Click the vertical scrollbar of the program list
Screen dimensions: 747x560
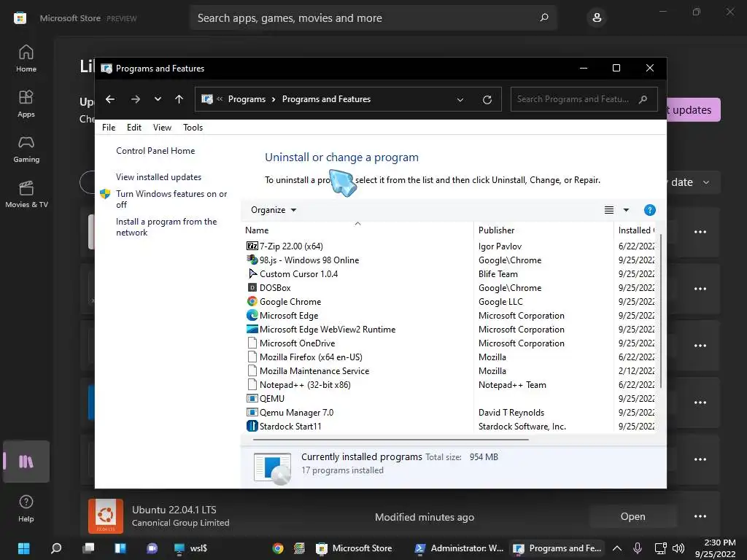pyautogui.click(x=660, y=311)
